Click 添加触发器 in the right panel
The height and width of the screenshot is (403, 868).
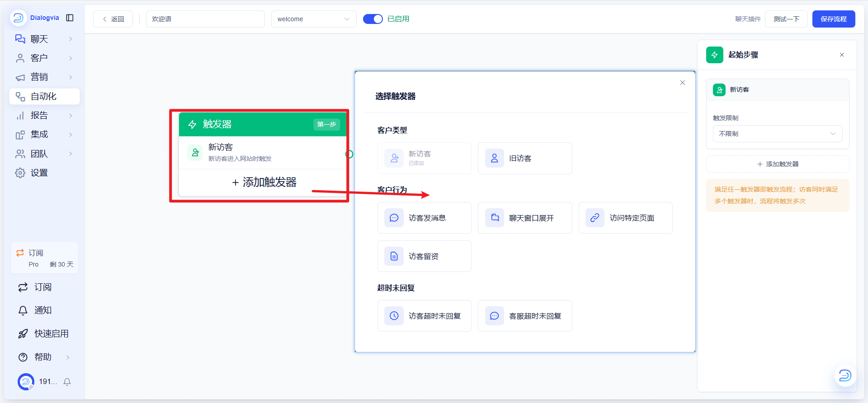pos(778,164)
